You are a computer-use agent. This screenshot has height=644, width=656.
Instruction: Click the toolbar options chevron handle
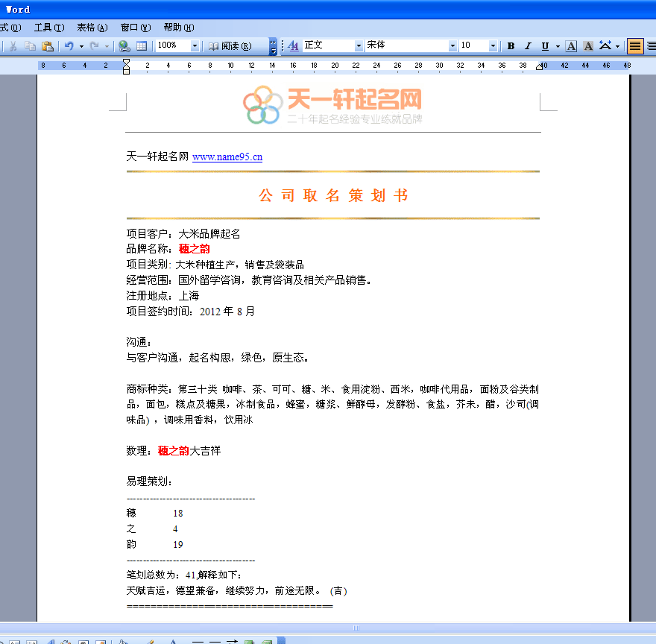(273, 46)
